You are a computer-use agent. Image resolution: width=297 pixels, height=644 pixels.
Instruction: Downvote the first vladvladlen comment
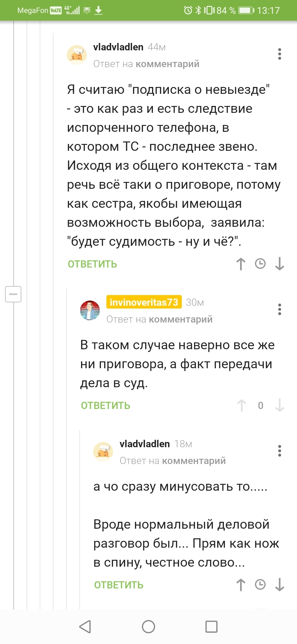click(x=279, y=264)
